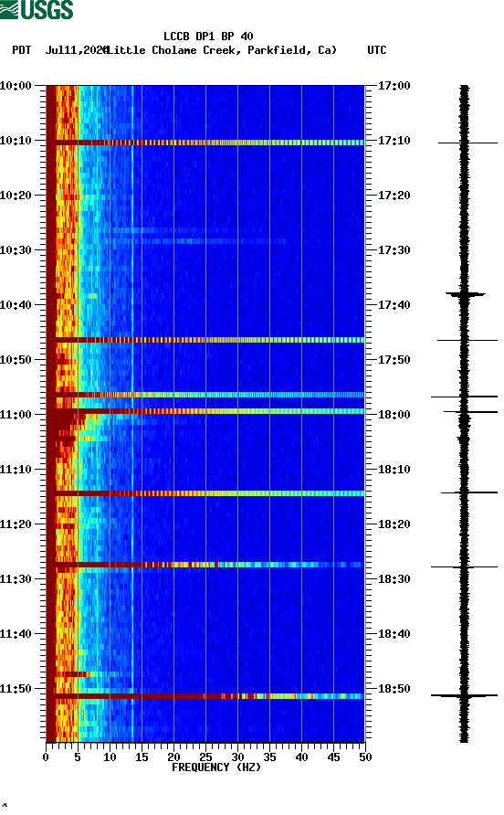Click the 18:20 UTC time label
This screenshot has width=504, height=815.
click(394, 524)
